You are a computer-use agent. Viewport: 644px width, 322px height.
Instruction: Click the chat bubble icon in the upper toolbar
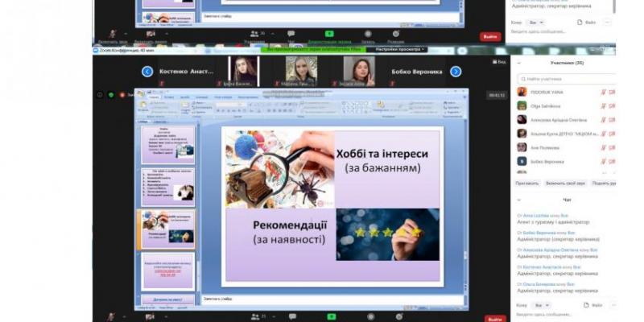click(291, 34)
